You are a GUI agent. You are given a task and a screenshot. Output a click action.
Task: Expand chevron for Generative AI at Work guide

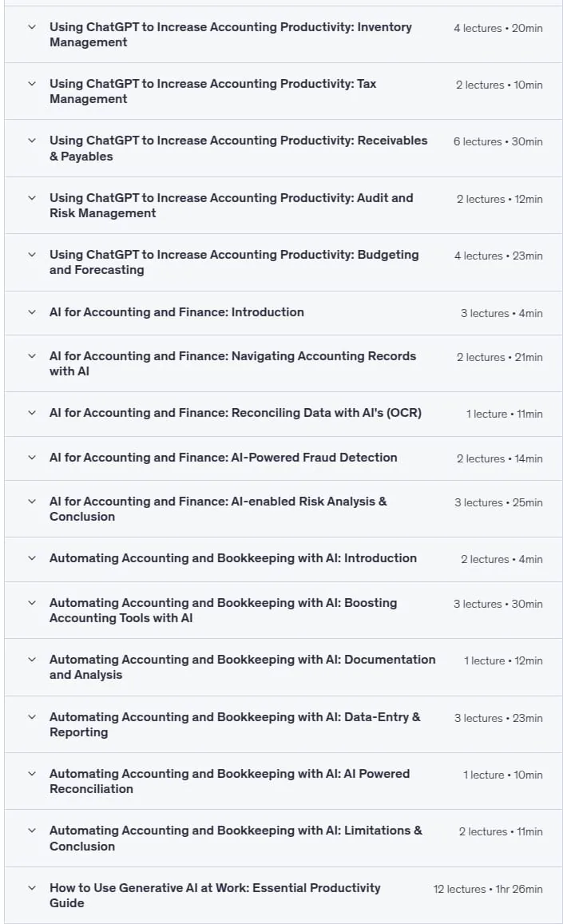(x=32, y=887)
